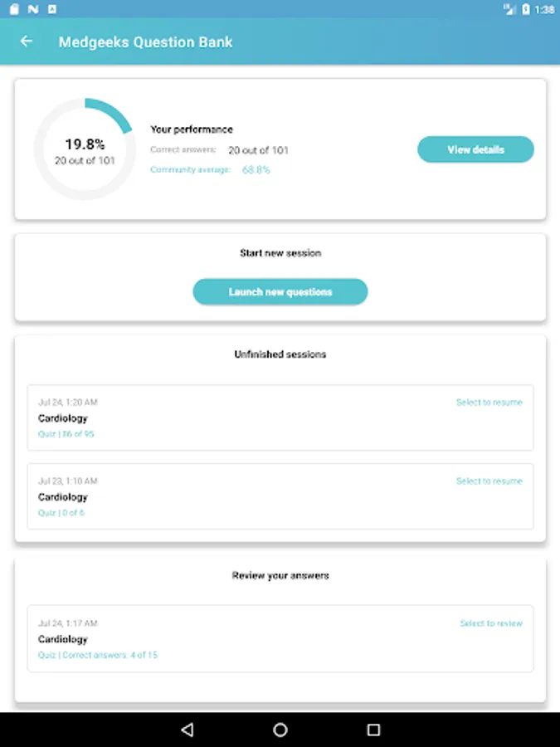
Task: Tap the Community average 68.8% text
Action: [x=210, y=170]
